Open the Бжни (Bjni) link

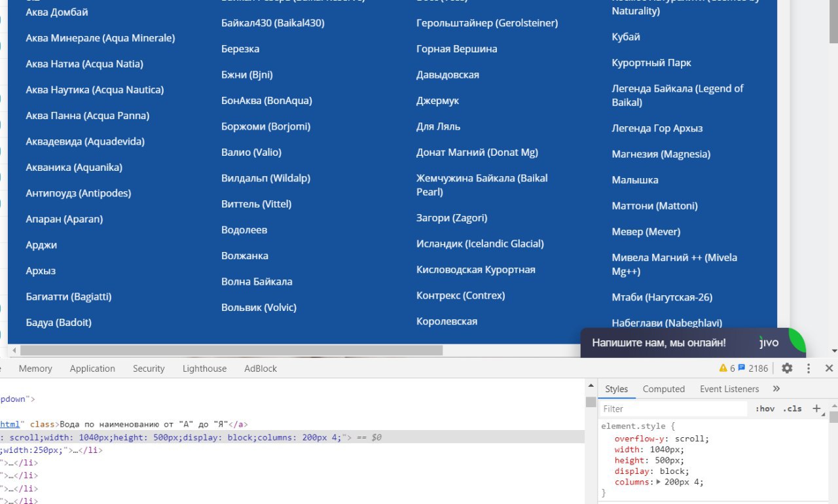[247, 75]
